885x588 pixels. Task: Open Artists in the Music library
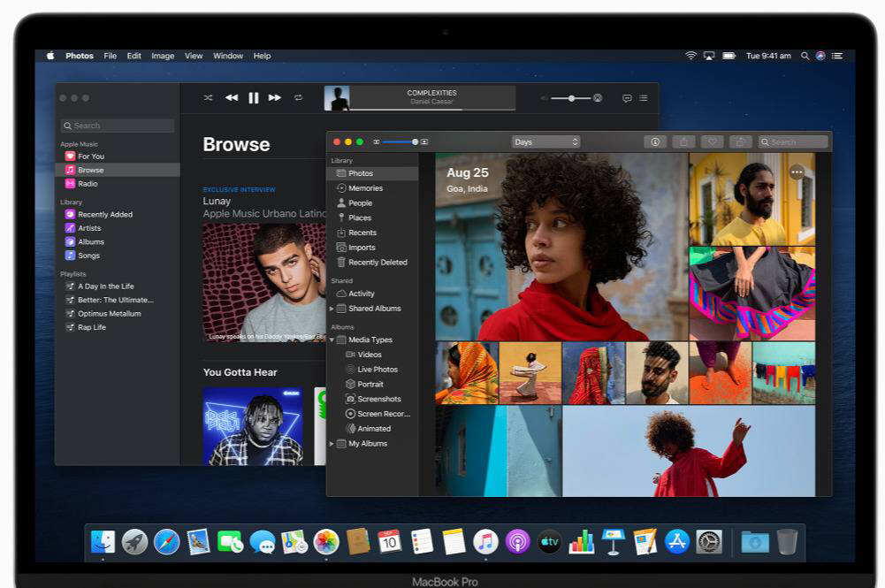(x=118, y=228)
